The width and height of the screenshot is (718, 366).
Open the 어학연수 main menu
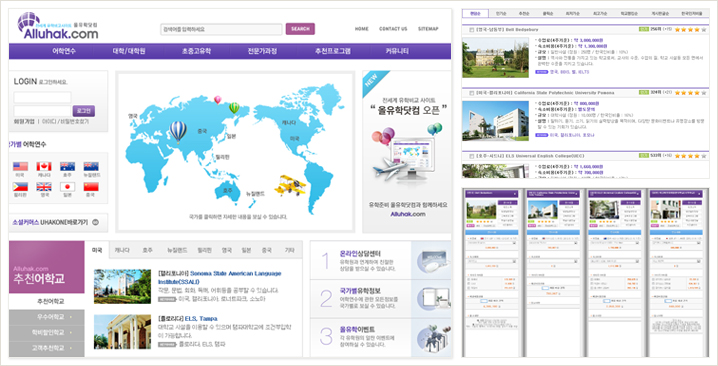64,51
